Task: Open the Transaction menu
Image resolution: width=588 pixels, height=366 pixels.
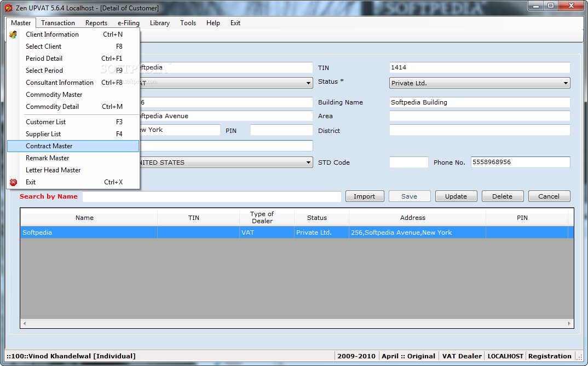Action: pos(57,23)
